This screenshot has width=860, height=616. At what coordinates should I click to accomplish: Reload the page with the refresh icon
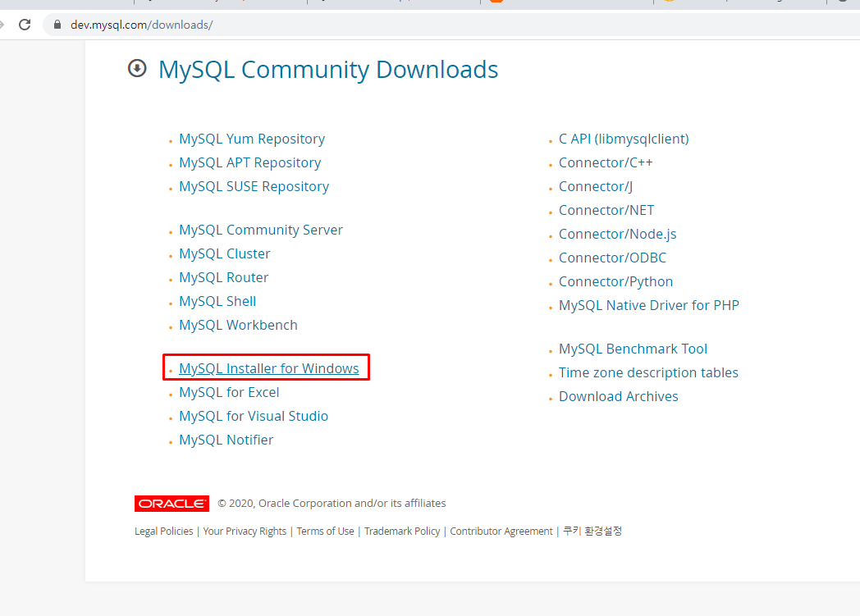pos(25,25)
